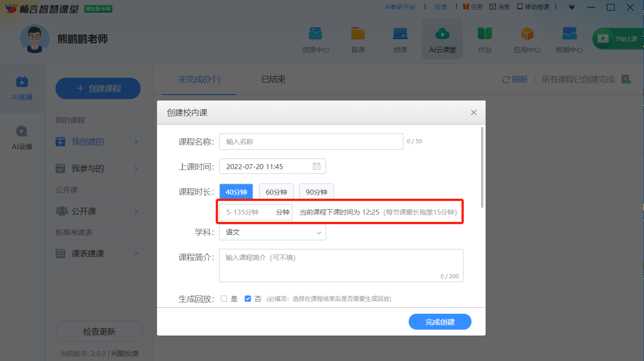
Task: Open the 应用中心 app center icon
Action: 527,34
